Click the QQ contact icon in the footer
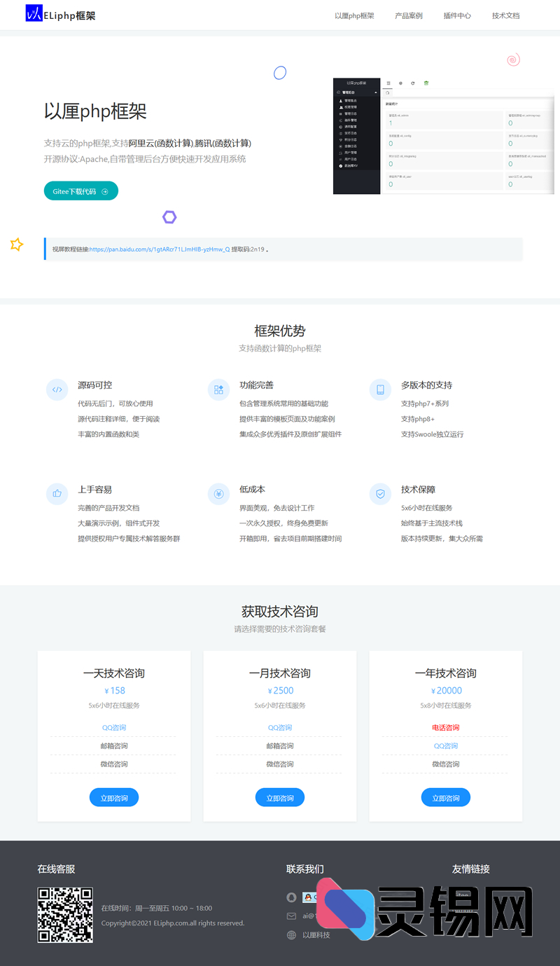 click(290, 897)
